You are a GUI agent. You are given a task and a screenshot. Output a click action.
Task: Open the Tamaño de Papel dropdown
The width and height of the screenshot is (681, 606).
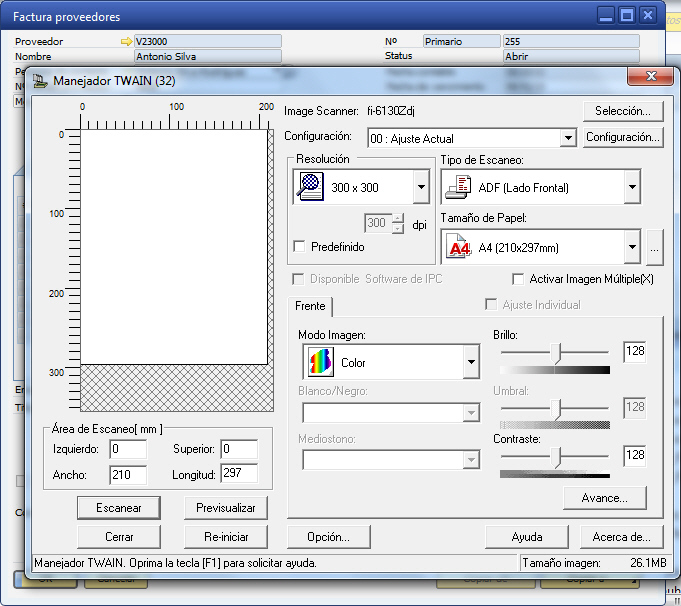631,247
